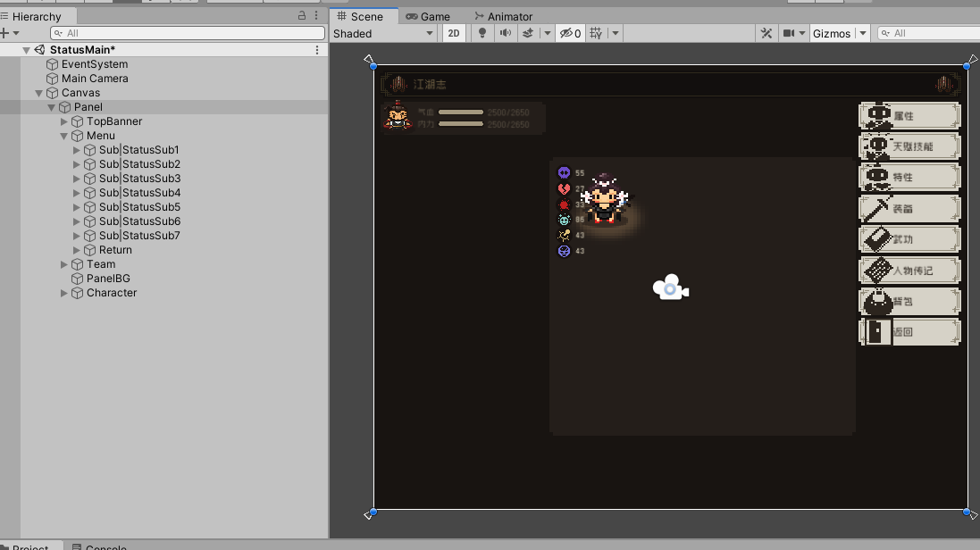Click the 气血 health bar
The height and width of the screenshot is (550, 980).
click(461, 112)
